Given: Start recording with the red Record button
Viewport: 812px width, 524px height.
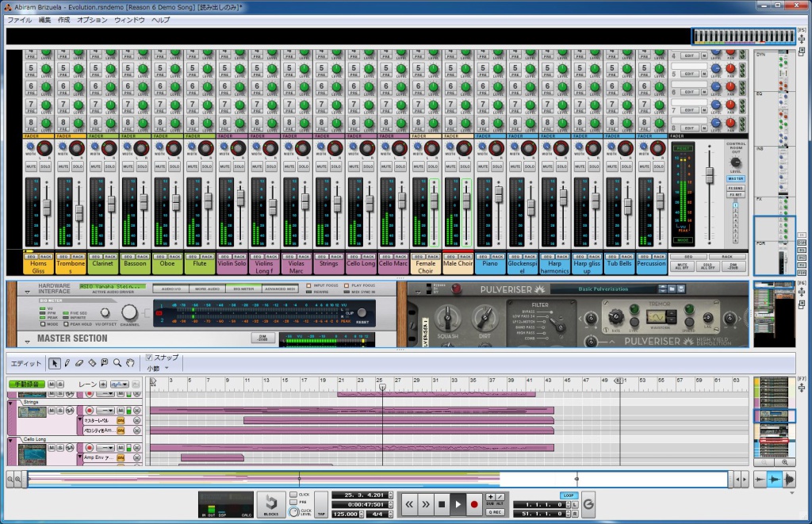Looking at the screenshot, I should click(x=474, y=503).
